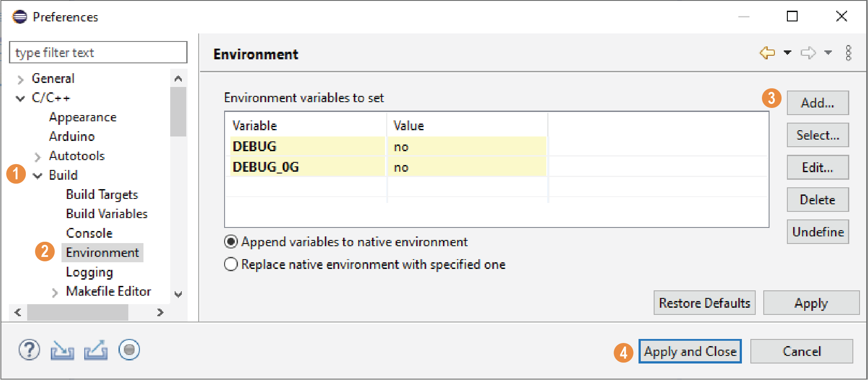Viewport: 868px width, 380px height.
Task: Go back with the yellow arrow icon
Action: point(767,53)
